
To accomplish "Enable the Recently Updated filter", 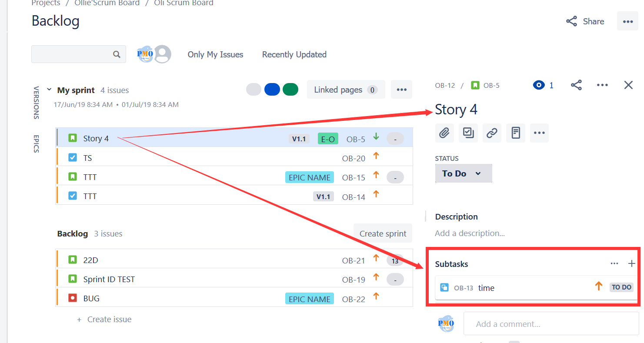I will pos(294,54).
